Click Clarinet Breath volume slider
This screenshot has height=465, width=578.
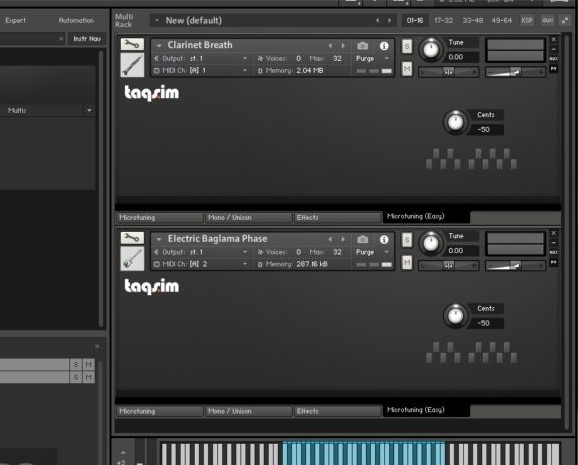515,72
